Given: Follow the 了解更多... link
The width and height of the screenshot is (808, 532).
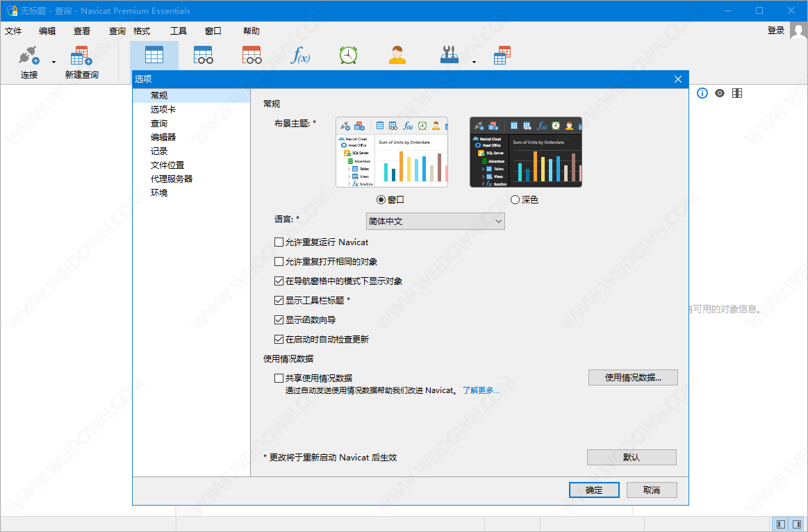Looking at the screenshot, I should coord(481,390).
